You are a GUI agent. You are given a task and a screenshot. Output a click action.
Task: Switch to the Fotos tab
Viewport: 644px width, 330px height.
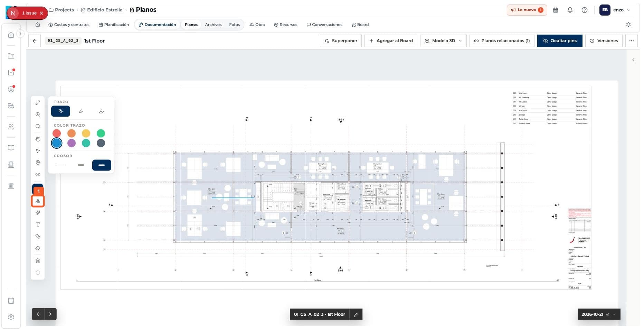pyautogui.click(x=234, y=25)
